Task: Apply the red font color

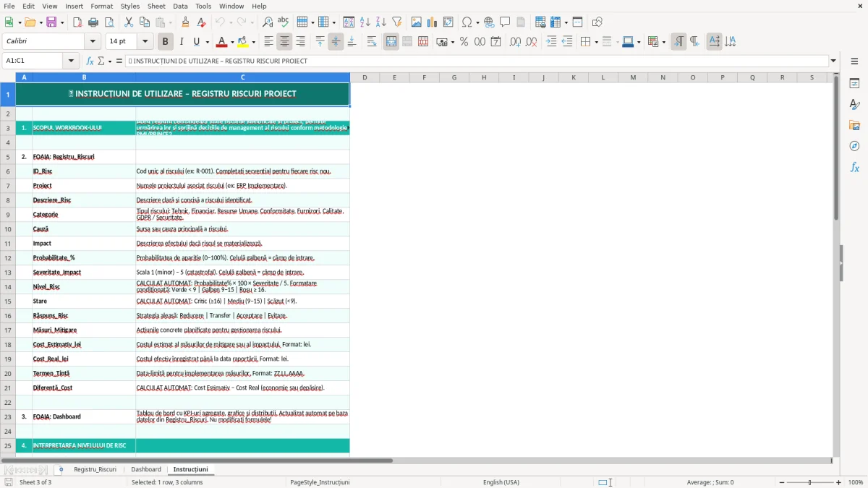Action: (x=222, y=42)
